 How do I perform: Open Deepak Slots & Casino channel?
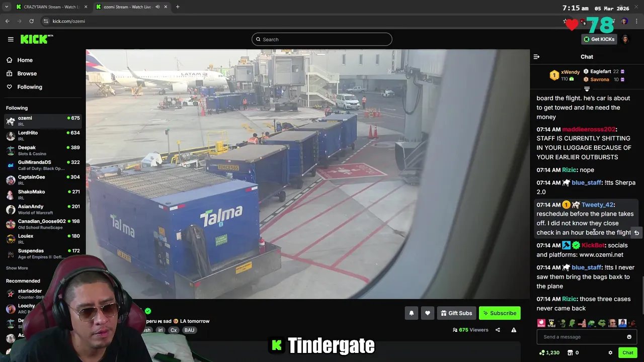pyautogui.click(x=43, y=150)
